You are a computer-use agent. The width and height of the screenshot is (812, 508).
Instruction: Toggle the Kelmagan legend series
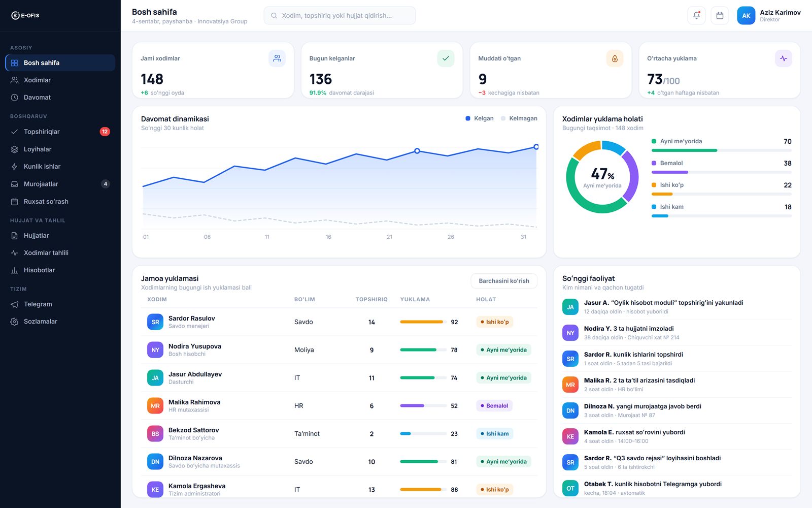519,118
